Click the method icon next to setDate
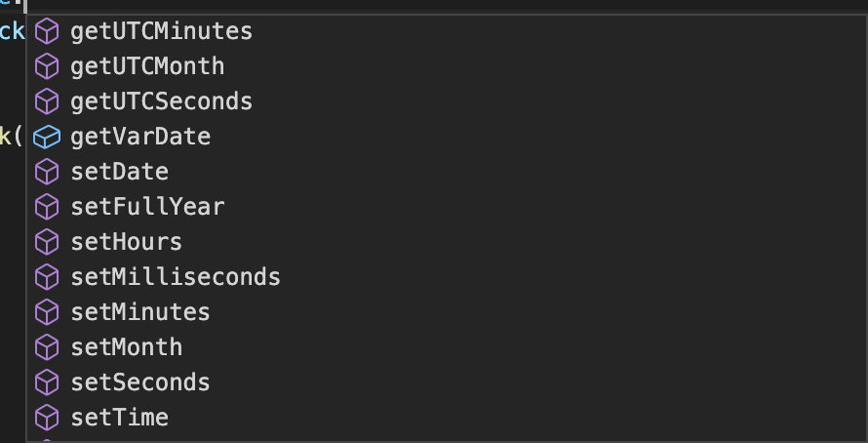This screenshot has width=868, height=443. [47, 172]
